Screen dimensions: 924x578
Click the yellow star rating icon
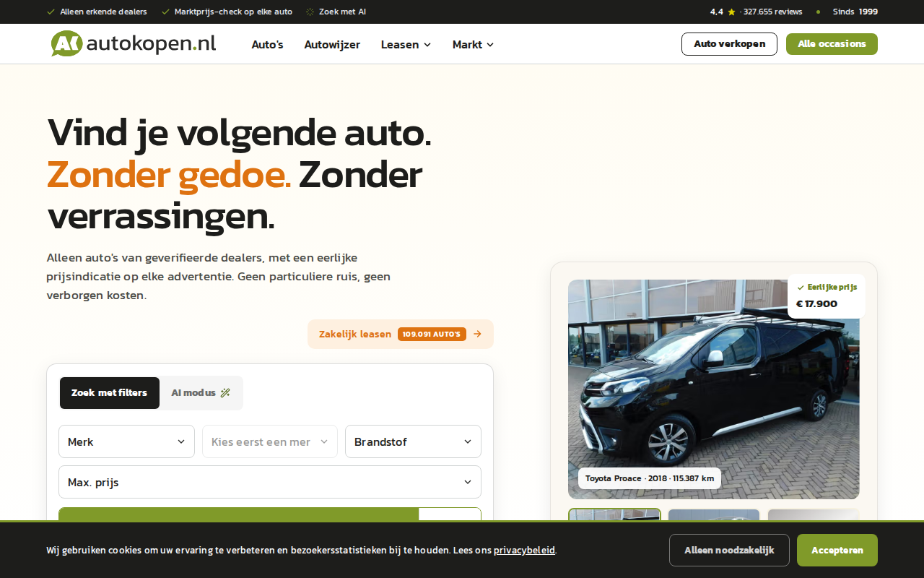tap(731, 12)
